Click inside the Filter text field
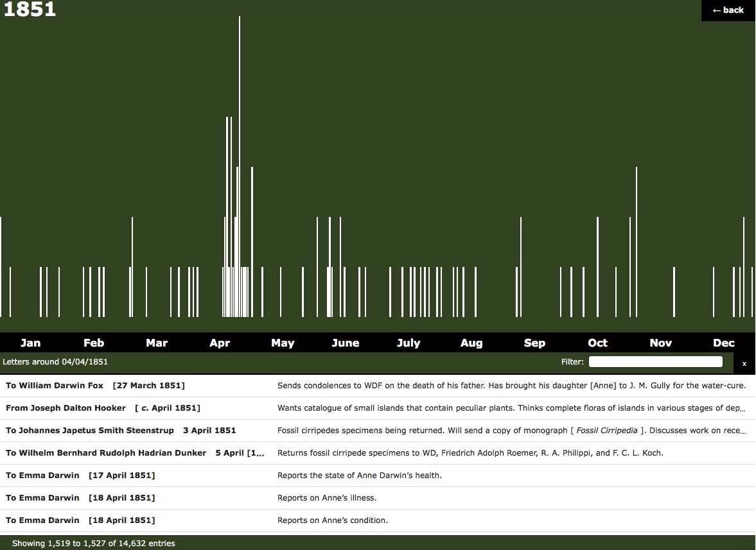The image size is (756, 550). point(655,361)
